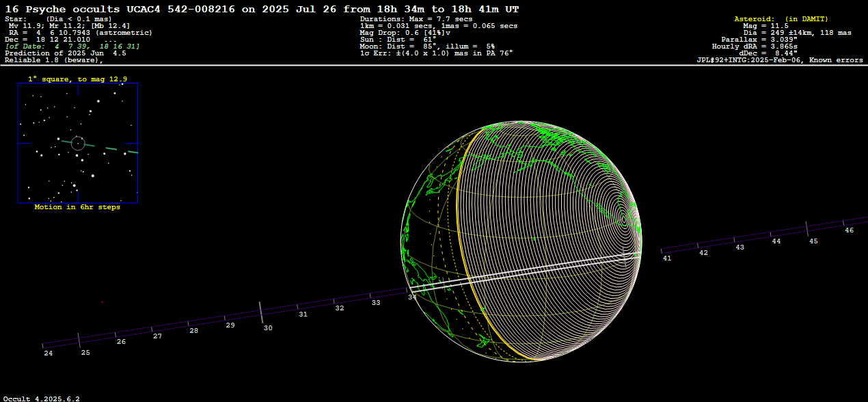
Task: Click the minute 24 label at path start
Action: tap(48, 353)
